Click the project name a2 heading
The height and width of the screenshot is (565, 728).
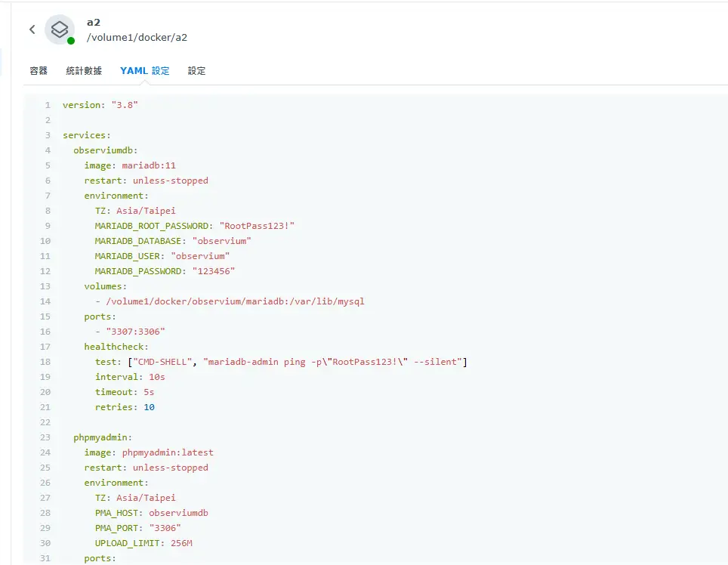pos(94,23)
